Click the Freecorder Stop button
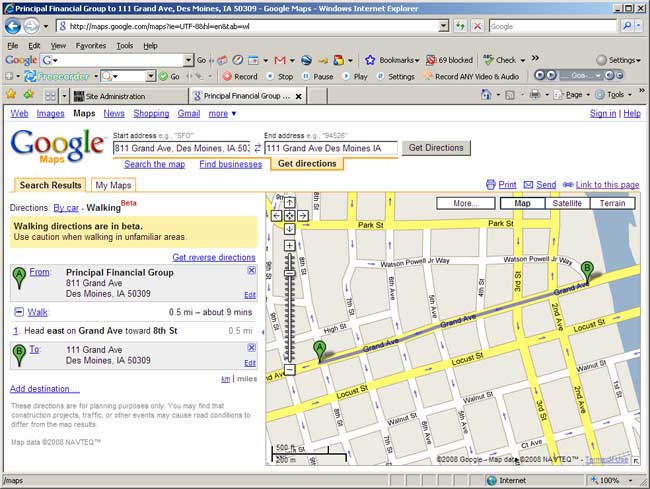 279,77
